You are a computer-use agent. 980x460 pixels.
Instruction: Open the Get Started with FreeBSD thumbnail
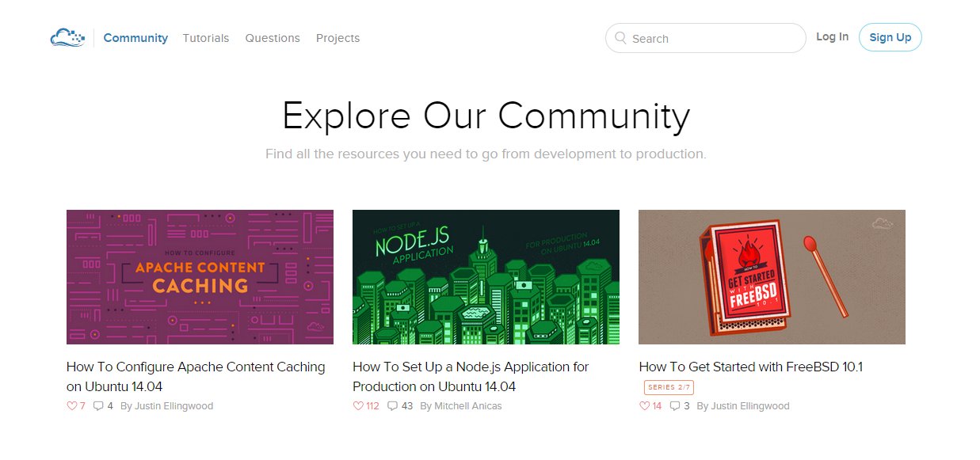(772, 277)
